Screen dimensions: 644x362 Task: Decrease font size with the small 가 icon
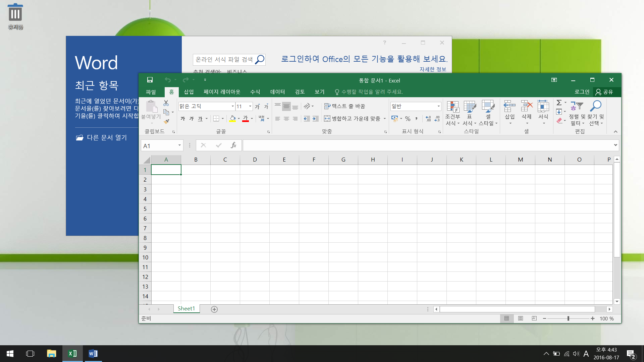coord(266,106)
